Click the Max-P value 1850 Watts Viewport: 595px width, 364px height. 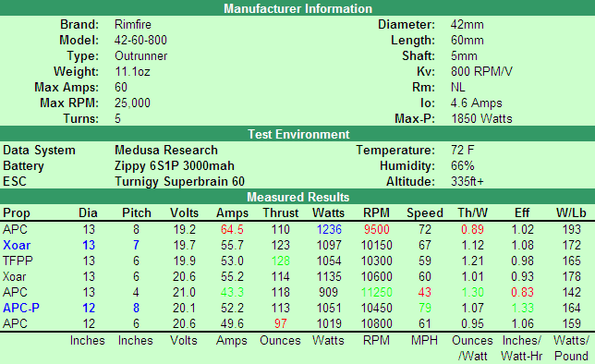(481, 119)
